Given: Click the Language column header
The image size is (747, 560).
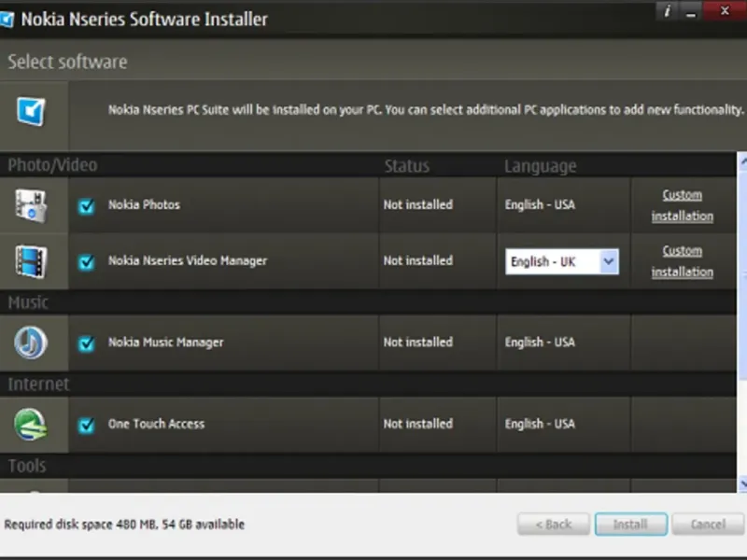Looking at the screenshot, I should pos(541,166).
